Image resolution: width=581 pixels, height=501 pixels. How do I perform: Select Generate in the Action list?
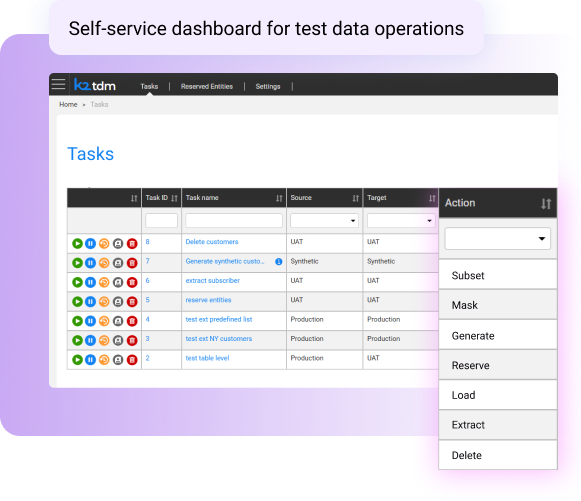click(498, 335)
